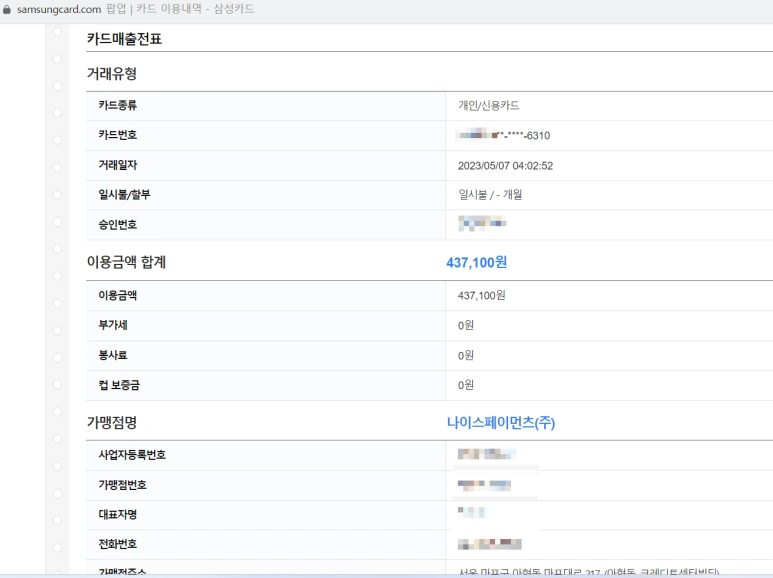Screen dimensions: 773x578
Task: Select the 봉사료 label
Action: [113, 355]
